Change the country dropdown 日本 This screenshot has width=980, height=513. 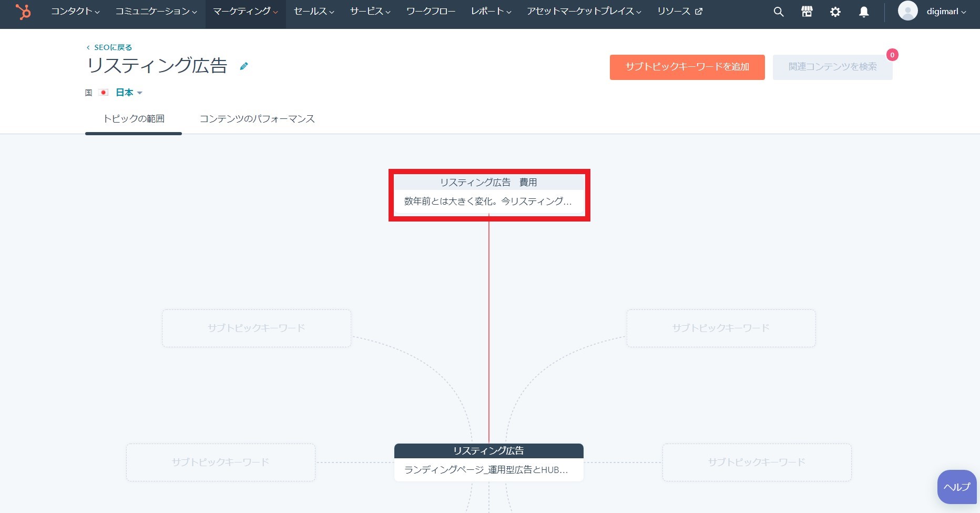(129, 93)
